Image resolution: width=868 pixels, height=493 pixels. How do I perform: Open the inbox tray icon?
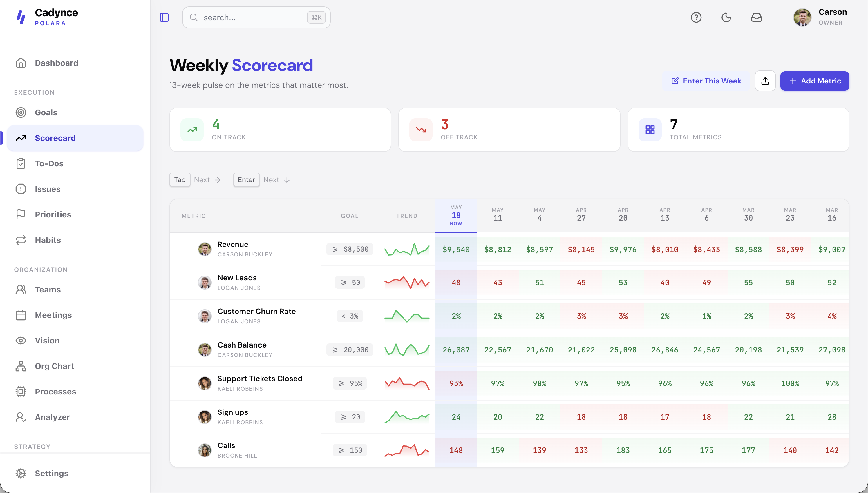pos(757,17)
